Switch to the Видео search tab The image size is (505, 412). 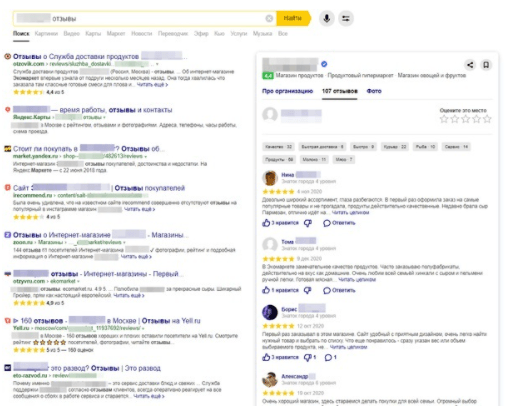click(x=72, y=34)
